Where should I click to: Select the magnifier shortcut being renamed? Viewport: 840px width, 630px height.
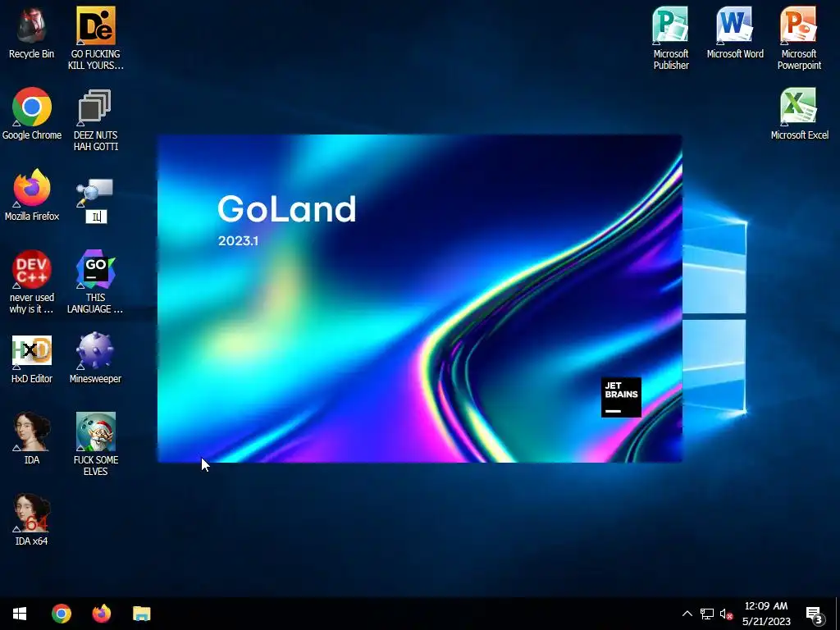(x=95, y=193)
